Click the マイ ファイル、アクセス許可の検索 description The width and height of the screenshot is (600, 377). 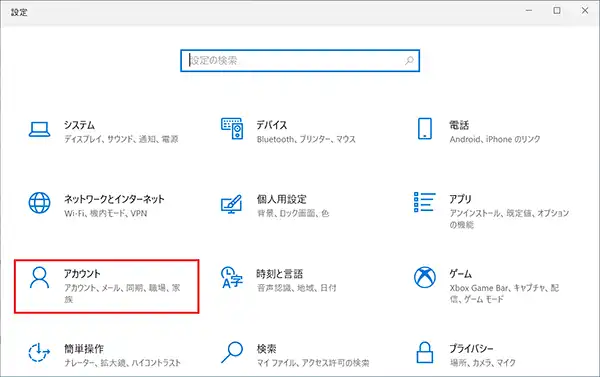click(313, 362)
